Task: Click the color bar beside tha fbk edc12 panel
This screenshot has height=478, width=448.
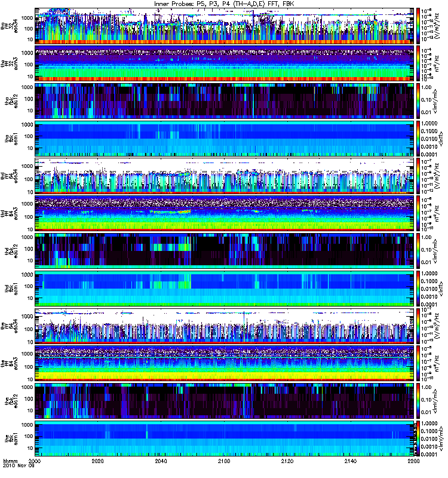Action: pos(418,100)
